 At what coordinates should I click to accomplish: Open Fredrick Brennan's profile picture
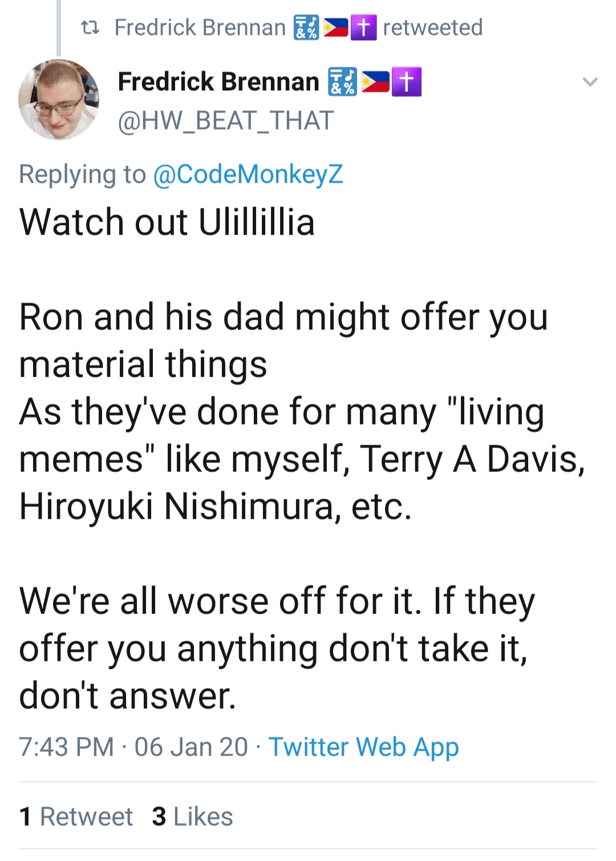[x=59, y=100]
